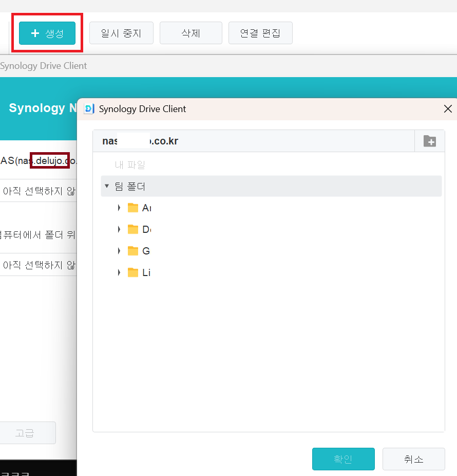Screen dimensions: 457x476
Task: Expand the folder starting with A
Action: click(119, 208)
